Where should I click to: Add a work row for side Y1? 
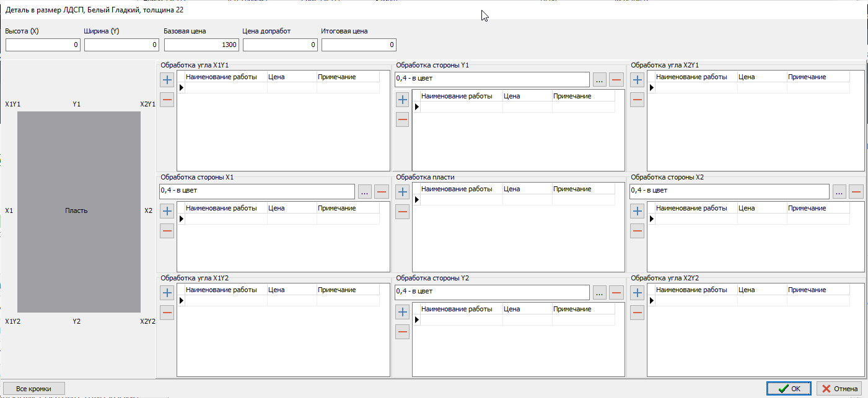(402, 100)
